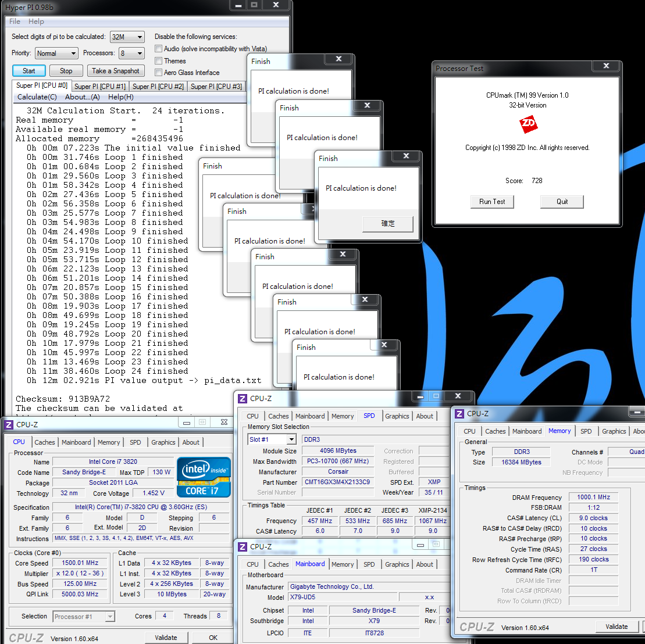This screenshot has height=644, width=645.
Task: Close the CPU-Z CPU tab window
Action: coord(224,423)
